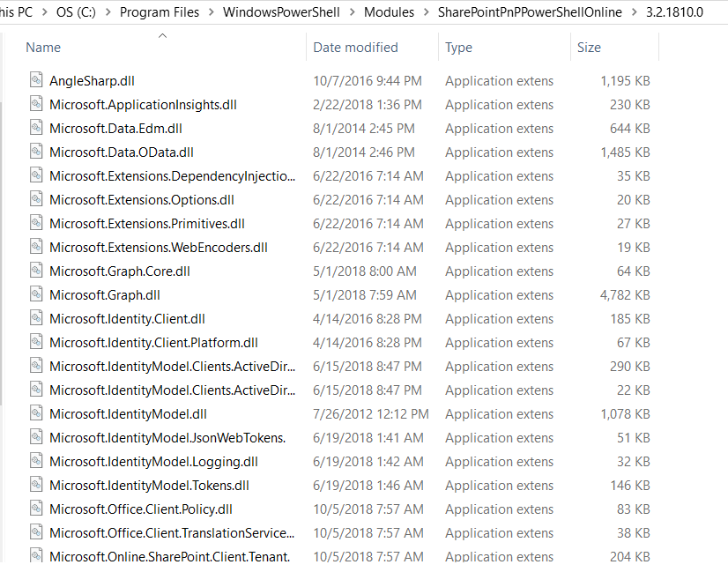Screen dimensions: 728x572
Task: Select the Microsoft.IdentityModel.Tokens.dll file name
Action: point(149,486)
